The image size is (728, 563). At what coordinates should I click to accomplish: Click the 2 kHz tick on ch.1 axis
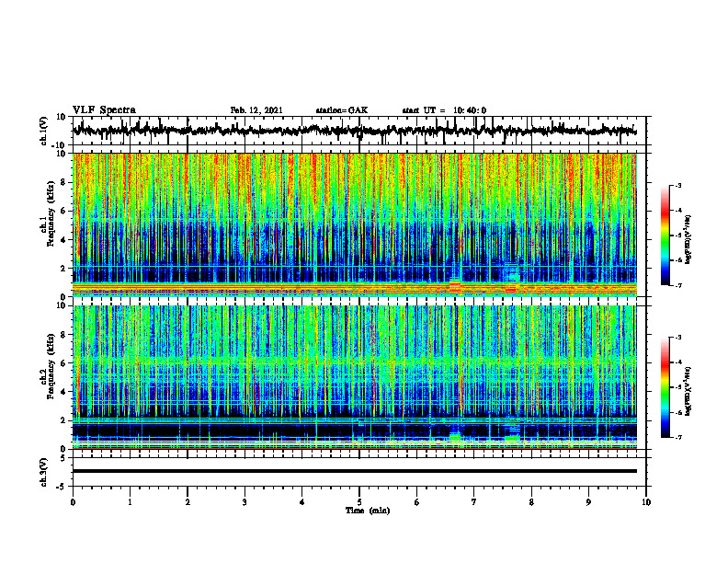point(63,268)
